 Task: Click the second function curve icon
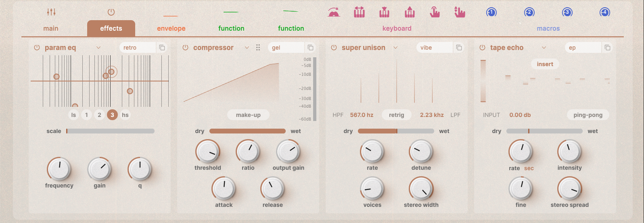291,11
